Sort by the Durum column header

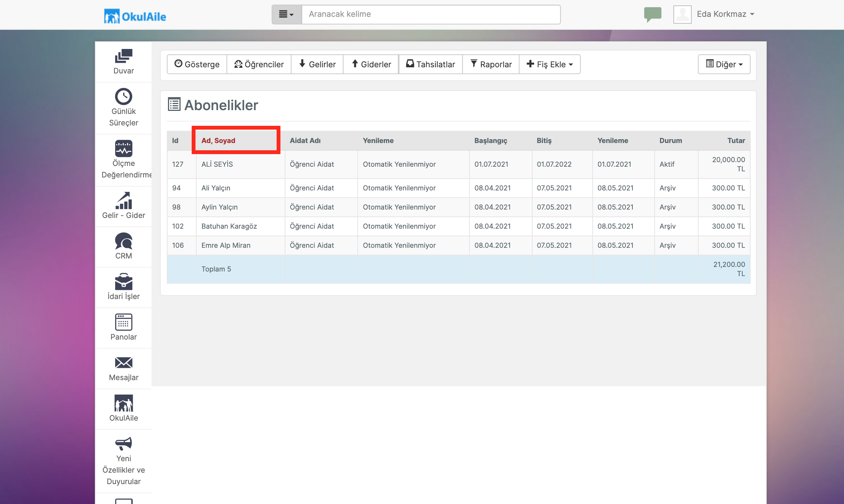point(670,140)
